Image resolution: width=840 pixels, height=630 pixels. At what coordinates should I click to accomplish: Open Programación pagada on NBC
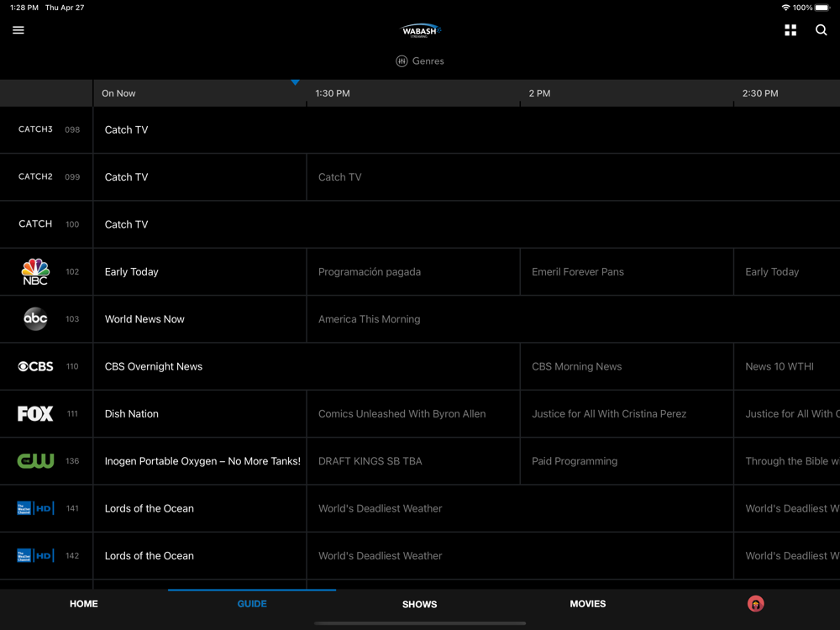[413, 271]
